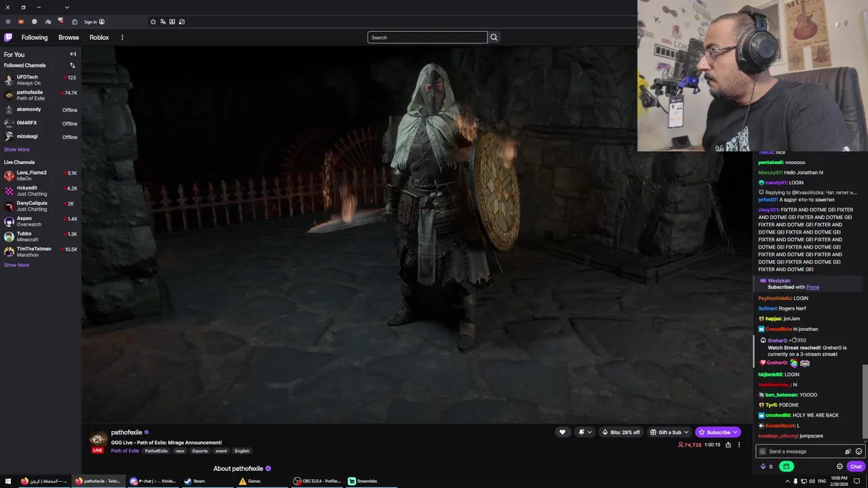Click the race tag below stream title

click(x=180, y=451)
